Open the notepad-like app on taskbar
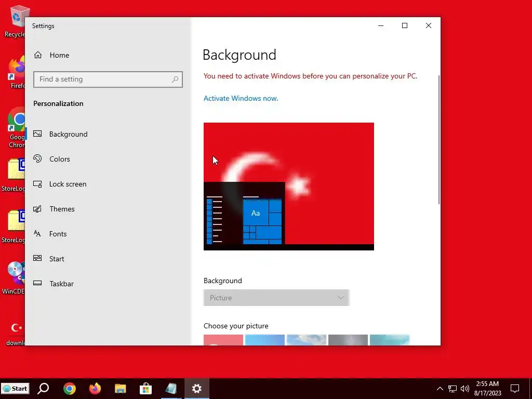 [x=171, y=389]
